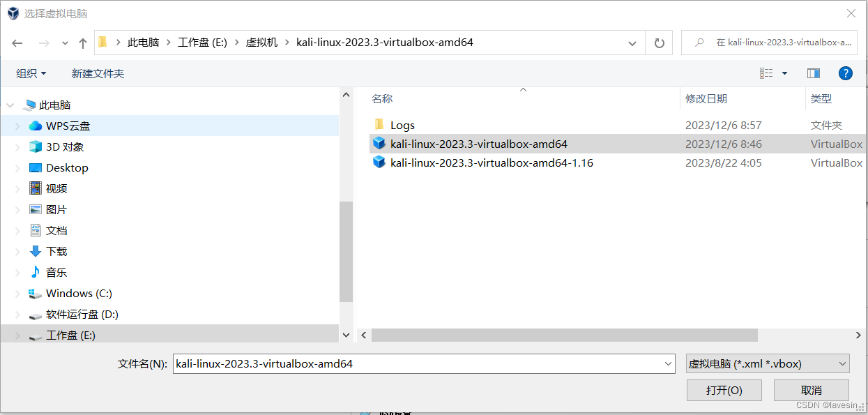The height and width of the screenshot is (415, 868).
Task: Open the 虚拟电脑 (*.xml *.vbox) file type dropdown
Action: pos(767,363)
